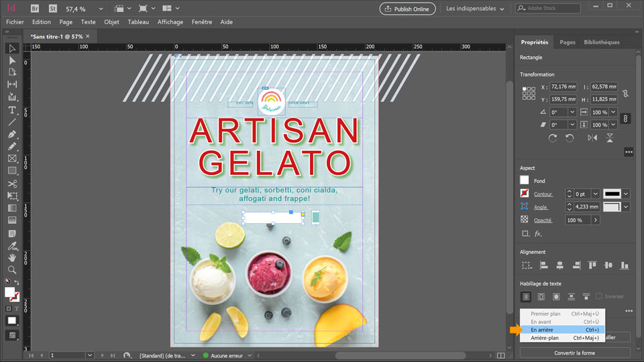
Task: Select the Scissors tool
Action: [12, 184]
